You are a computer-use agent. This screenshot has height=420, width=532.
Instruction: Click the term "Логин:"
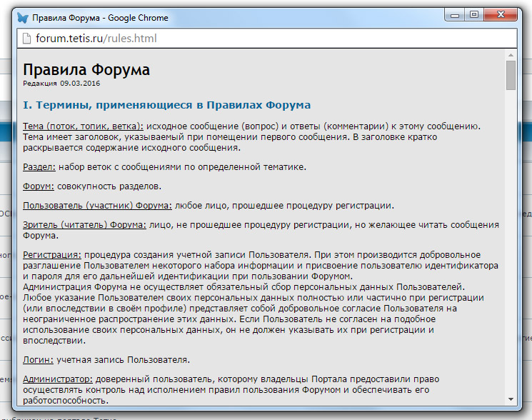pos(38,359)
